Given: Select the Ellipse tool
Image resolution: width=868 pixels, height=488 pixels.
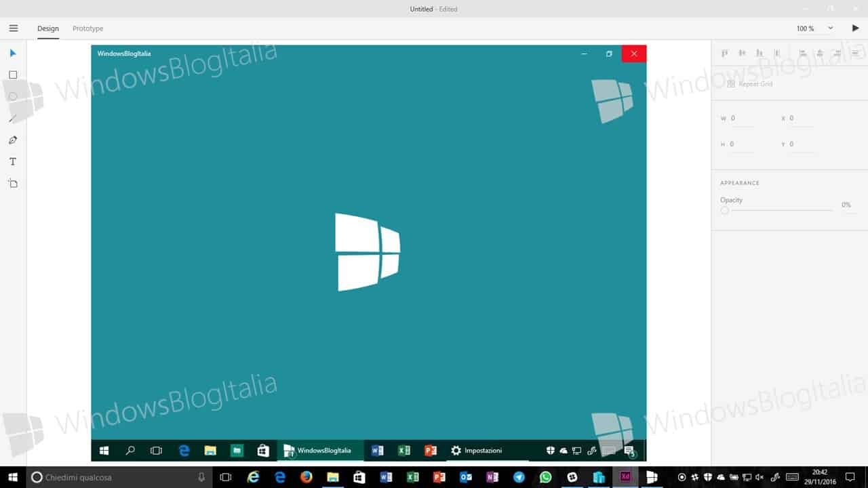Looking at the screenshot, I should (x=13, y=96).
